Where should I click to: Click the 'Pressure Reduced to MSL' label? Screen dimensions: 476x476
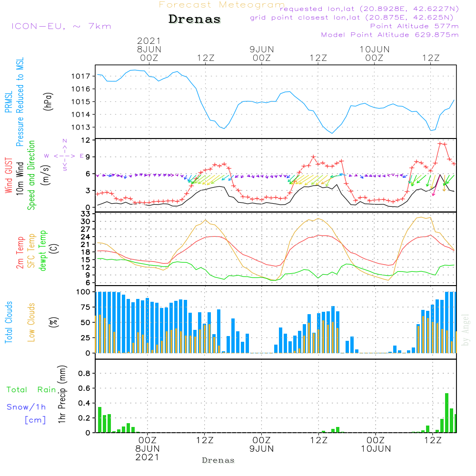tap(20, 102)
